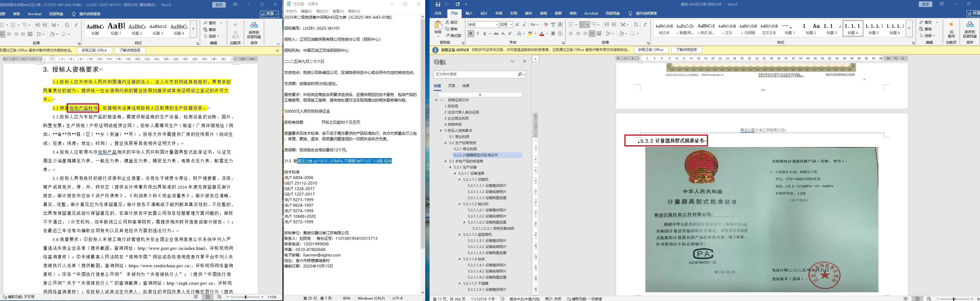Screen dimensions: 980x301
Task: Open the font name dropdown showing 宋体
Action: [x=497, y=25]
